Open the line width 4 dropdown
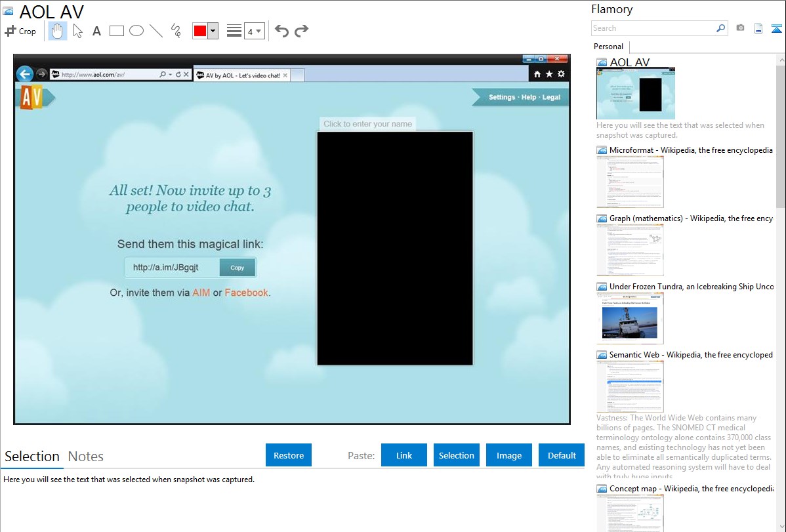This screenshot has height=532, width=786. [x=254, y=31]
